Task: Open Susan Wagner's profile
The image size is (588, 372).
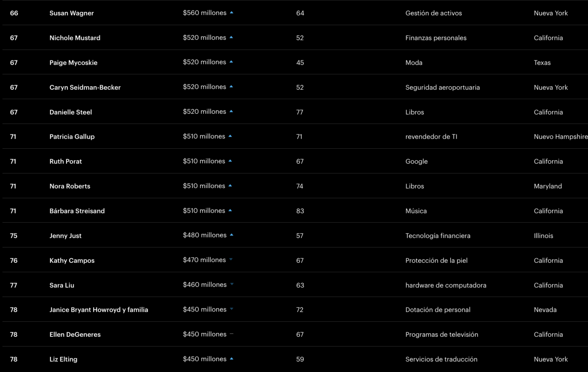Action: tap(72, 13)
